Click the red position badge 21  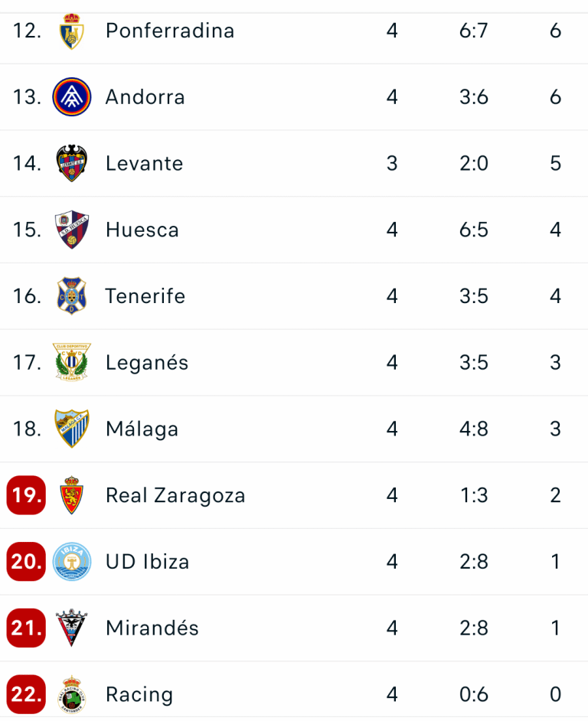pos(26,628)
